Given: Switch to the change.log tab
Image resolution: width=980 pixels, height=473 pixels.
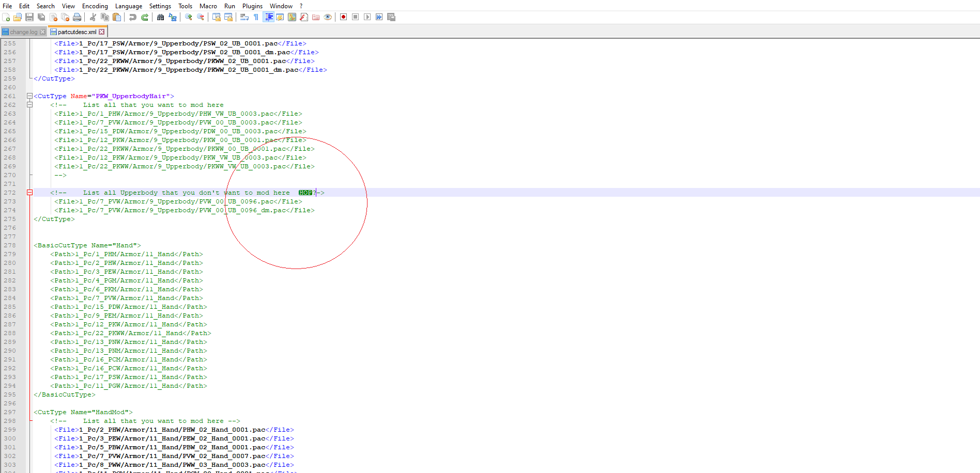Looking at the screenshot, I should click(x=23, y=32).
